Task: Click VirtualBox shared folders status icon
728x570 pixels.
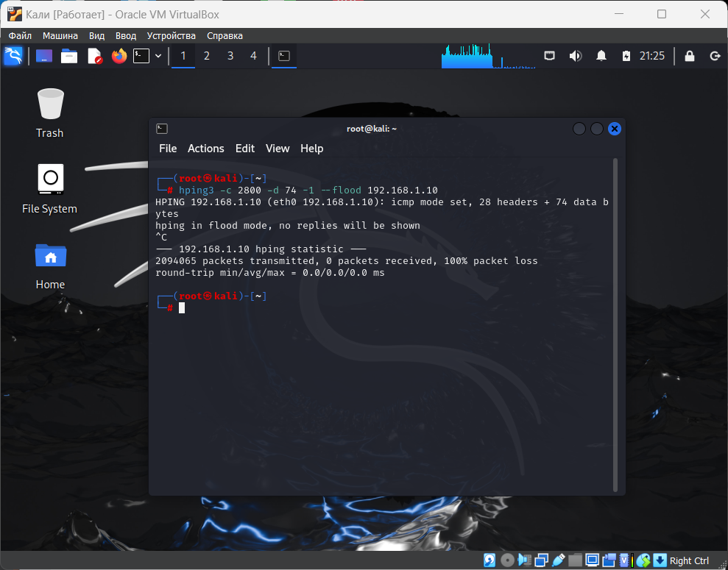Action: (575, 560)
